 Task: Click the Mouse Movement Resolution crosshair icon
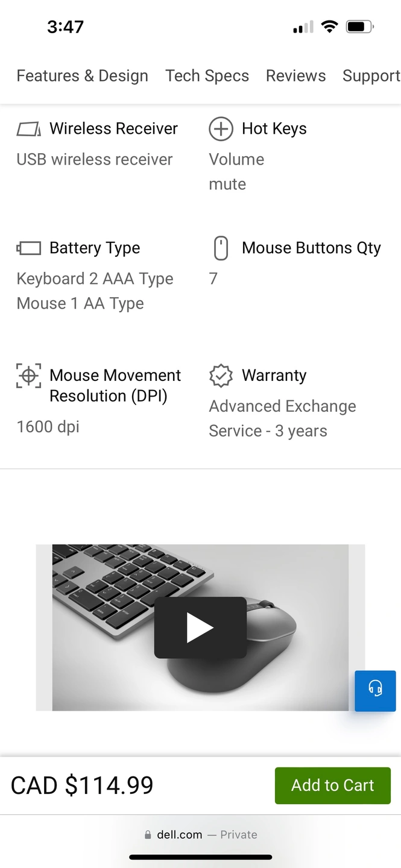click(x=28, y=376)
